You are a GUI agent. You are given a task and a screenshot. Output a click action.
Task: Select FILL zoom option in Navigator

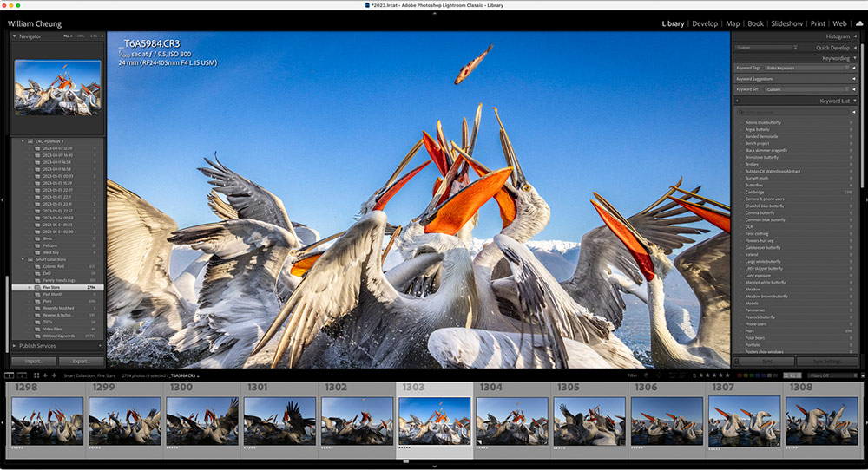point(68,36)
